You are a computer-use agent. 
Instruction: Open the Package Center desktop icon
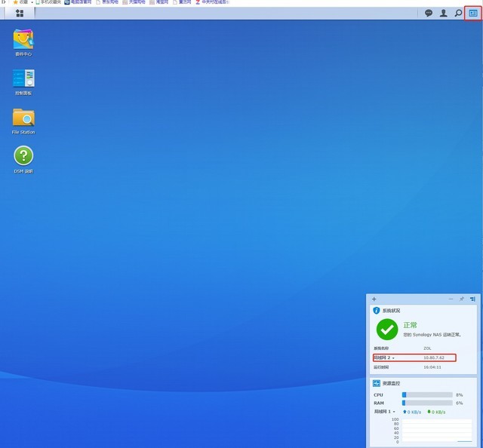click(23, 39)
